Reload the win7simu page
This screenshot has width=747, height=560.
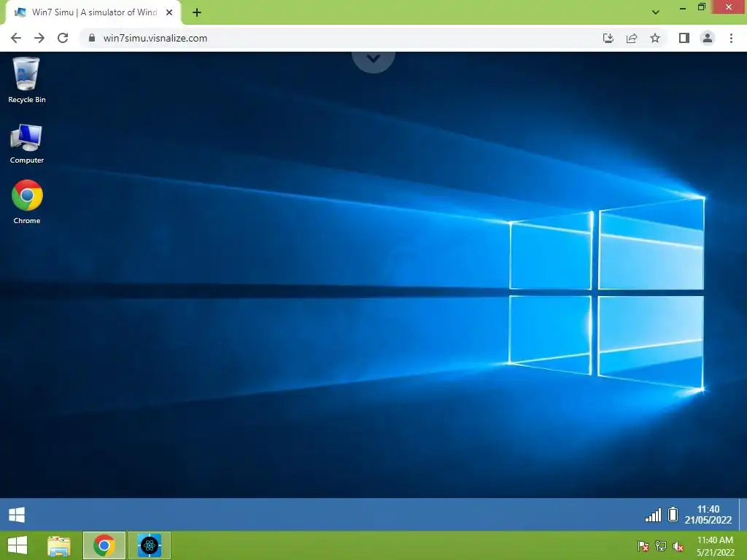tap(63, 38)
